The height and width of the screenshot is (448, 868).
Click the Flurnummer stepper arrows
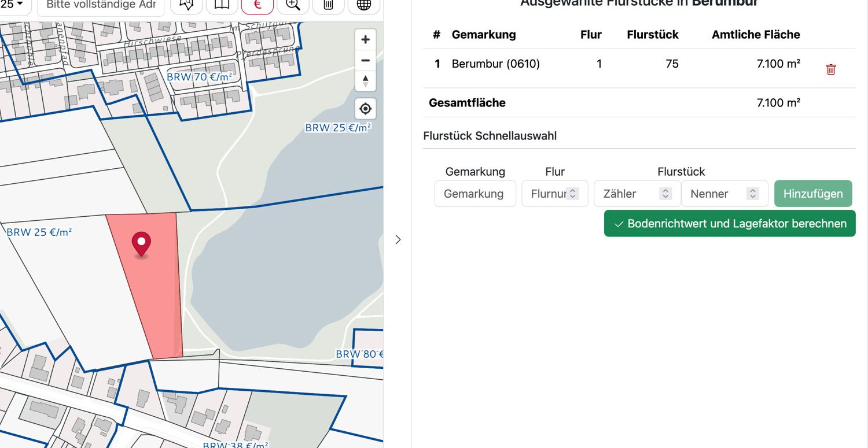click(573, 194)
